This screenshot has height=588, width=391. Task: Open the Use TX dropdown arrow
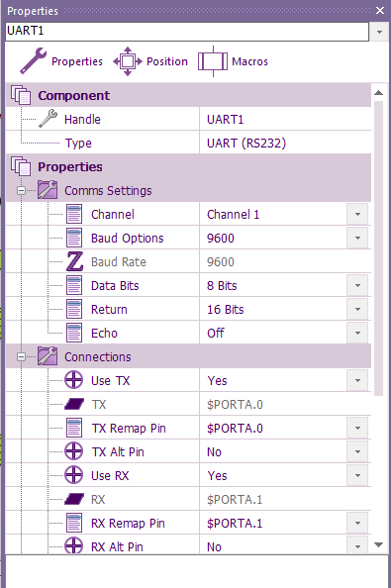coord(357,380)
